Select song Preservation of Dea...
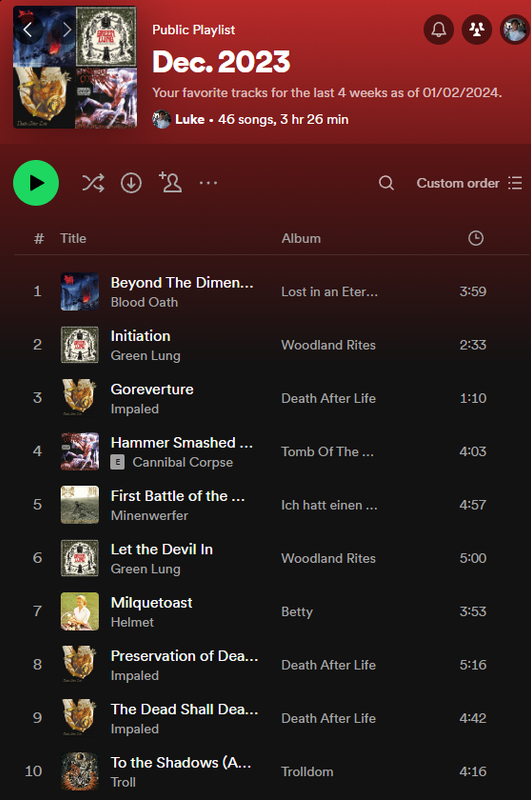The image size is (531, 800). point(184,656)
